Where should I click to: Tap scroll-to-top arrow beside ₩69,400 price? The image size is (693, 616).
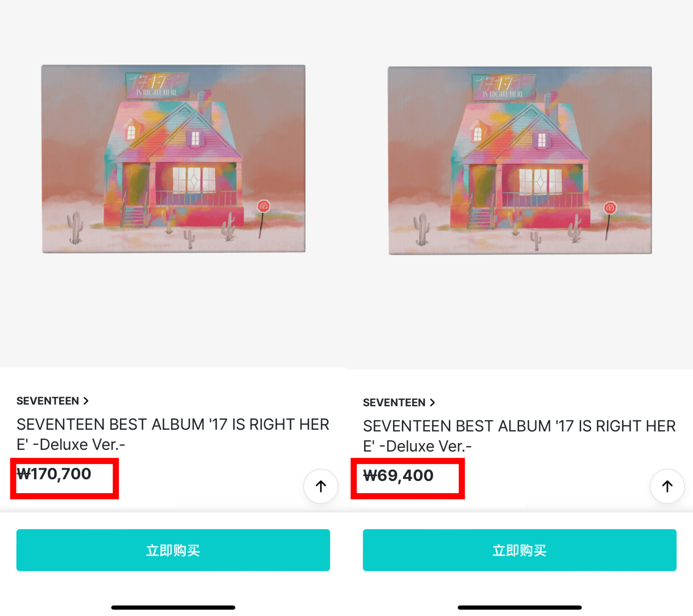coord(667,486)
